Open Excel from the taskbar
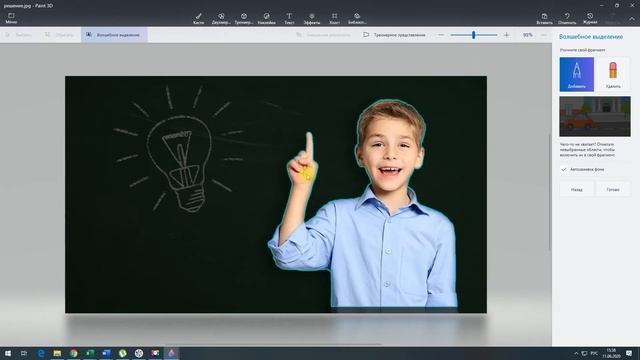Image resolution: width=640 pixels, height=360 pixels. click(90, 353)
